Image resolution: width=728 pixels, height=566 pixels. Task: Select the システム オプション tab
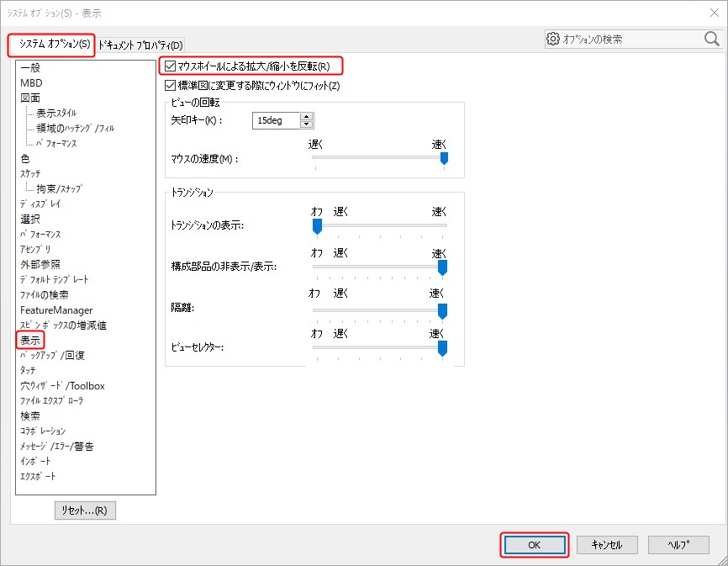pos(50,45)
